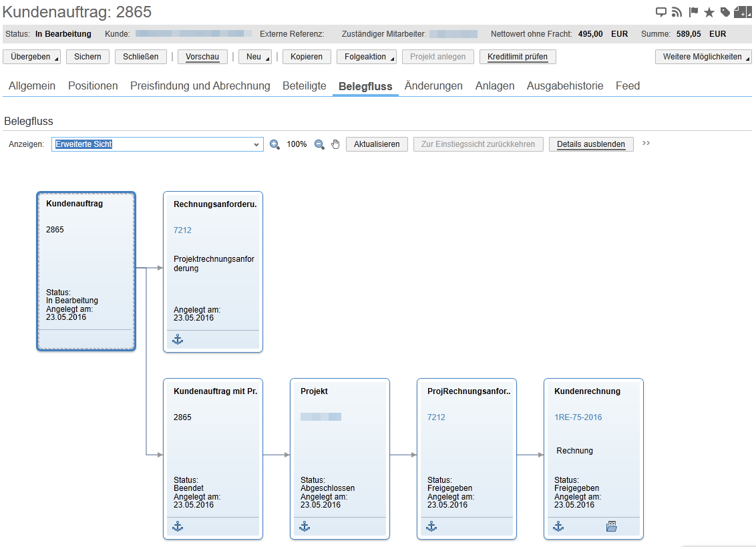
Task: Open the Folgeaktion dropdown menu
Action: [367, 57]
